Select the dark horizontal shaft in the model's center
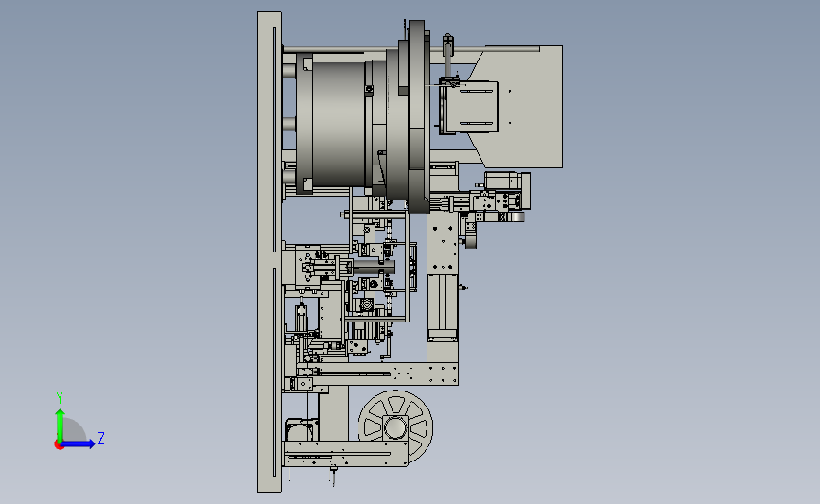The width and height of the screenshot is (820, 504). point(374,268)
